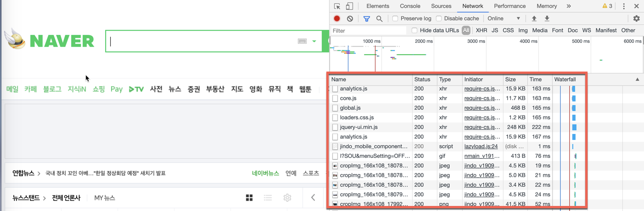Switch newsstand to grid view

[249, 198]
